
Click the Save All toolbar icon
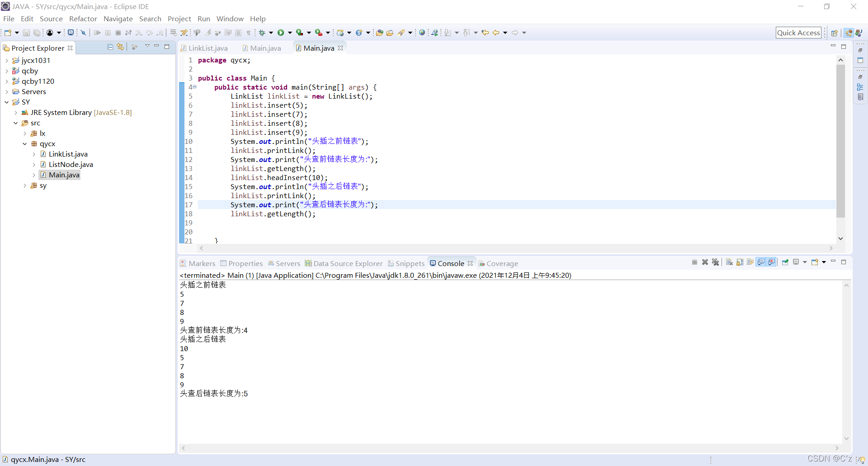pyautogui.click(x=37, y=33)
